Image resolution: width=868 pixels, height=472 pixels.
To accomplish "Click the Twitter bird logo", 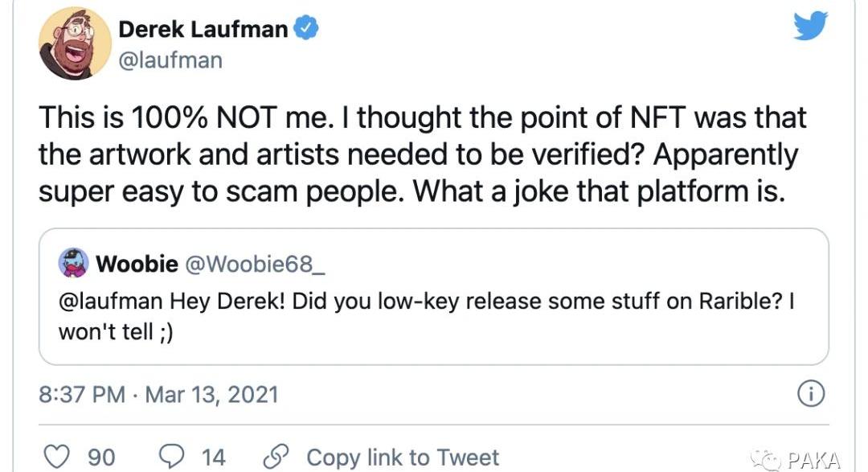I will coord(810,26).
